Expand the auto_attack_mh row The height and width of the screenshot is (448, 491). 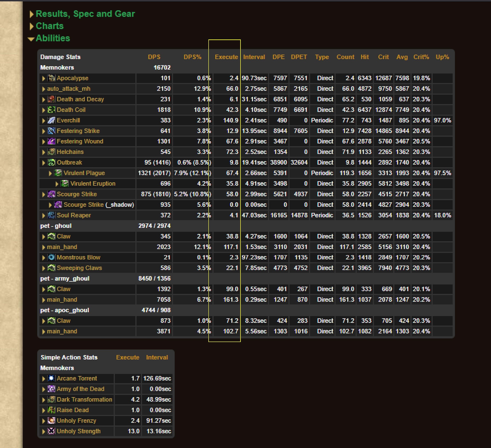point(44,89)
